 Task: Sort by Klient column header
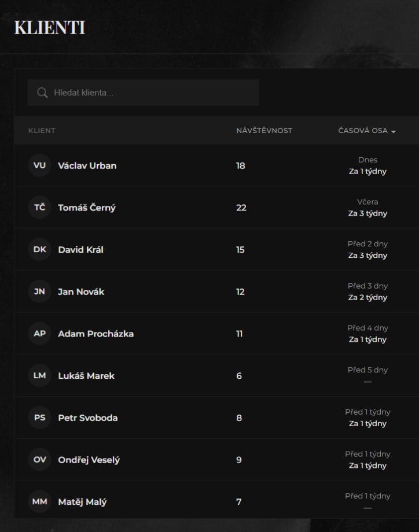click(x=42, y=131)
